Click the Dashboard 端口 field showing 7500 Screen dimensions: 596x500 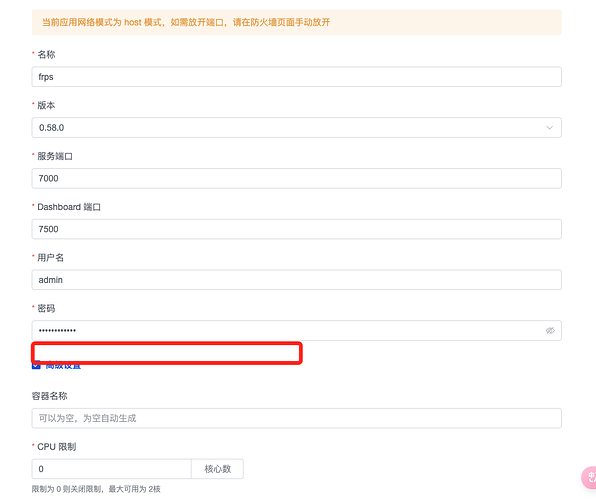pyautogui.click(x=296, y=229)
